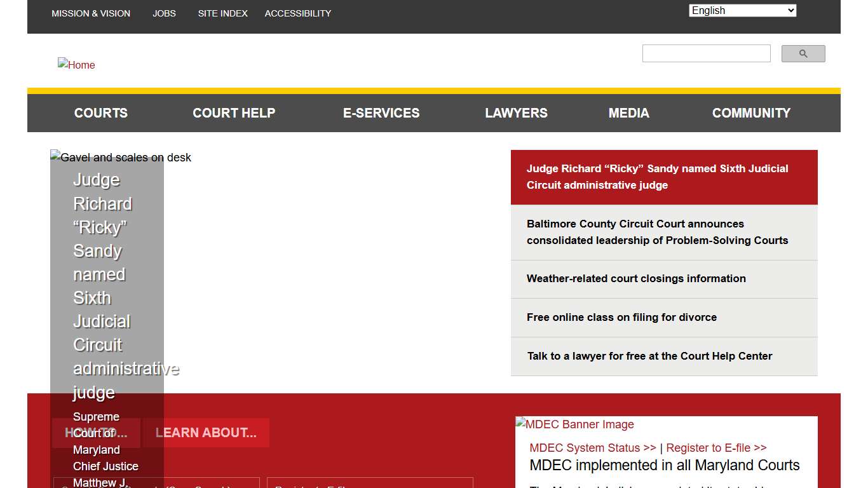Click the MDEC Banner Image
The width and height of the screenshot is (868, 488).
[574, 424]
